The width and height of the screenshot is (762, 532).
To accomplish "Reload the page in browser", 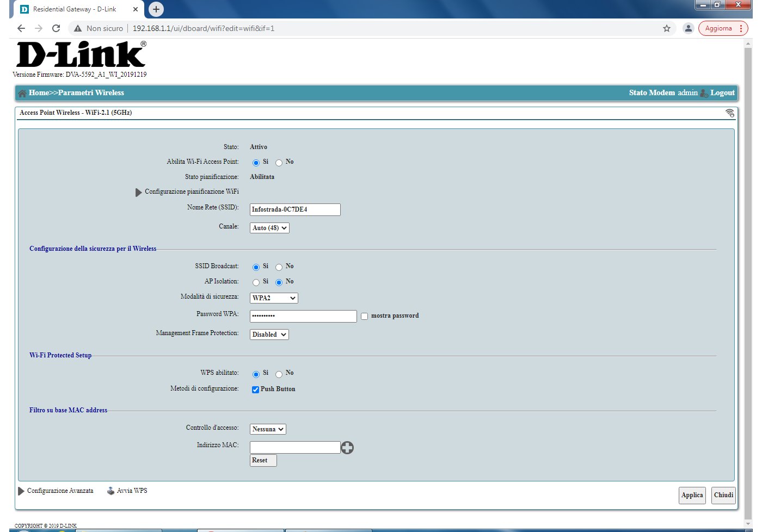I will pyautogui.click(x=56, y=28).
